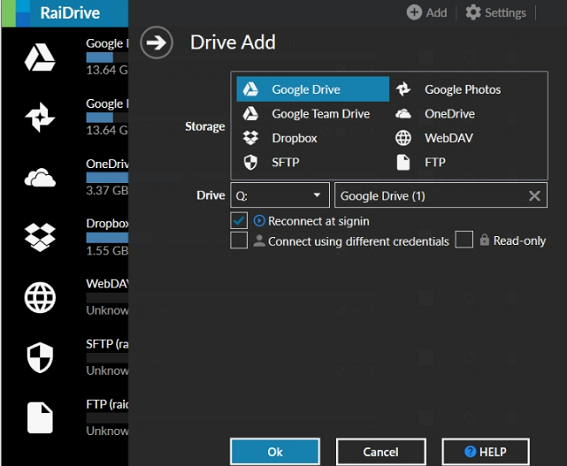Click the Google Drive icon in sidebar
The image size is (567, 466).
coord(40,57)
